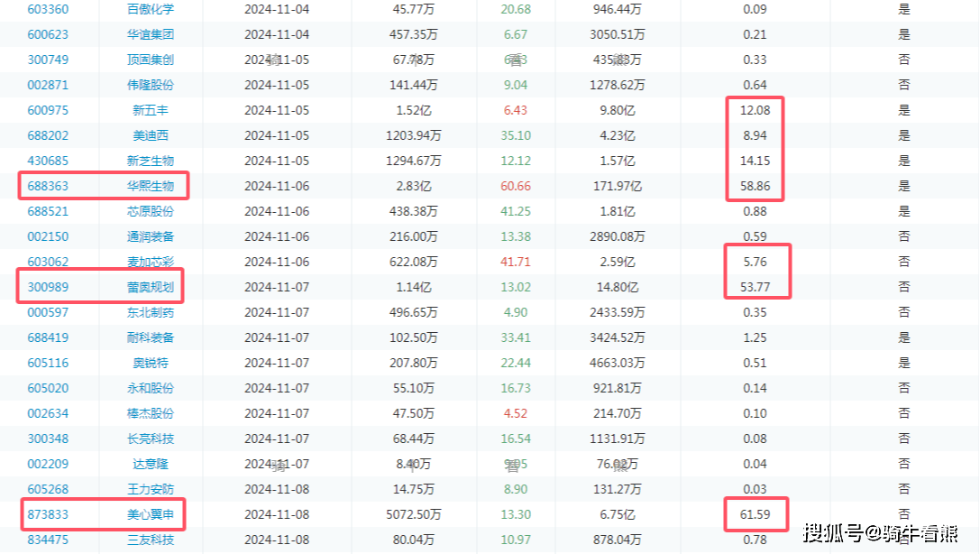Open the 伟隆股份 stock name link
This screenshot has width=980, height=554.
(150, 85)
